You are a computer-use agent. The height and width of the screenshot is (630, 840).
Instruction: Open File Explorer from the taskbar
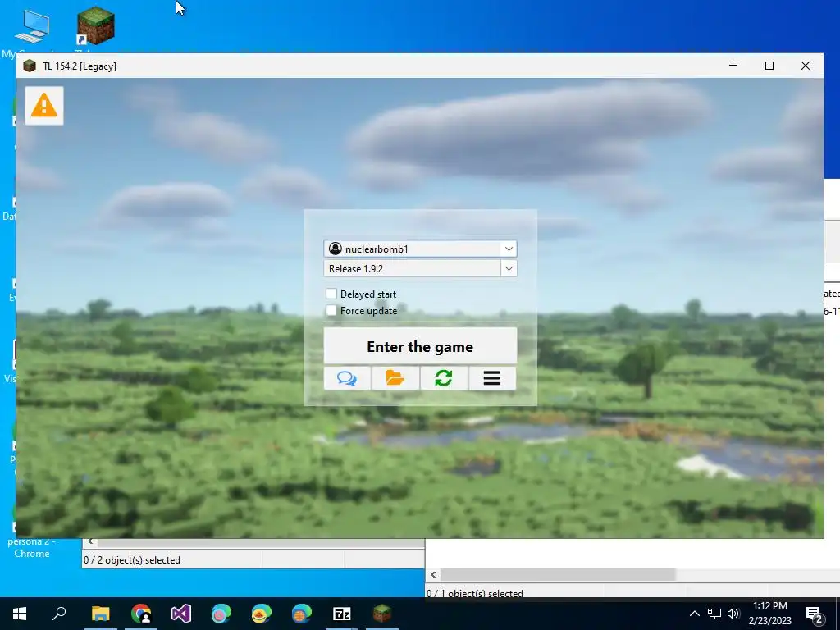click(x=100, y=614)
